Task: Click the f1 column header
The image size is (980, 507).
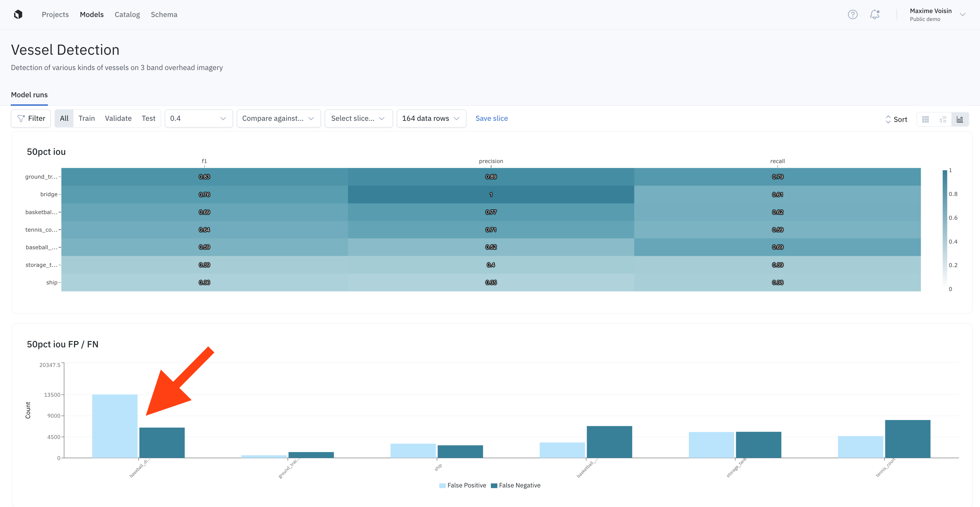Action: 204,161
